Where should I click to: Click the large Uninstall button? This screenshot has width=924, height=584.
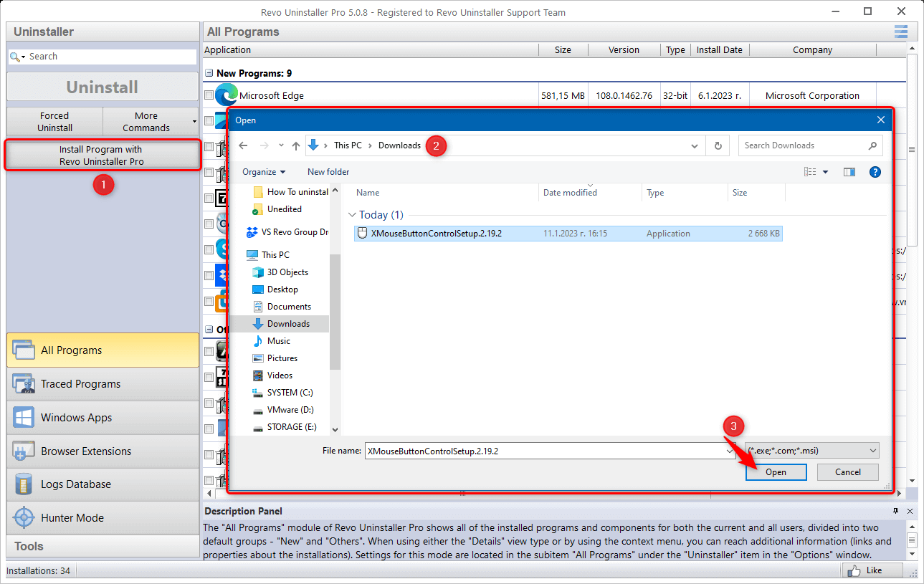[x=103, y=87]
